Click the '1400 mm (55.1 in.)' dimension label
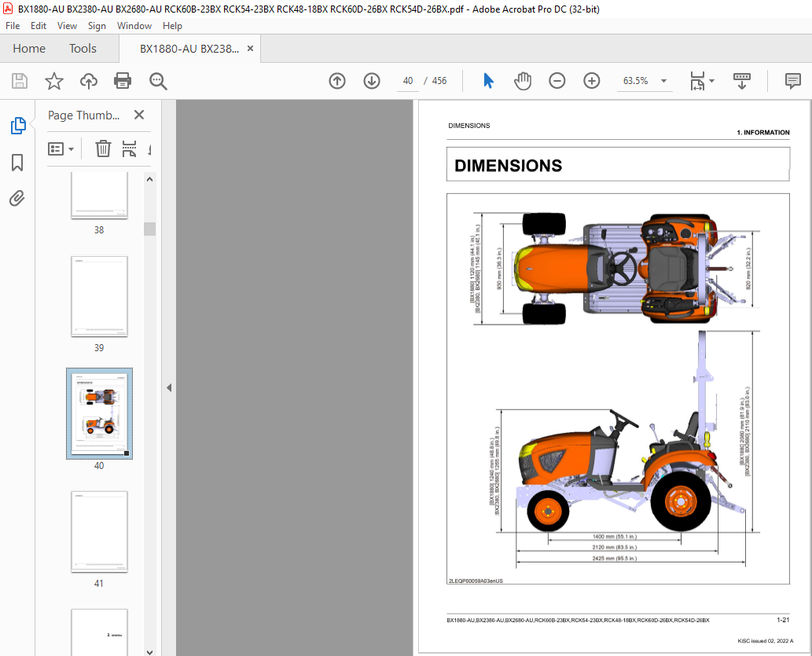The height and width of the screenshot is (656, 812). (614, 537)
